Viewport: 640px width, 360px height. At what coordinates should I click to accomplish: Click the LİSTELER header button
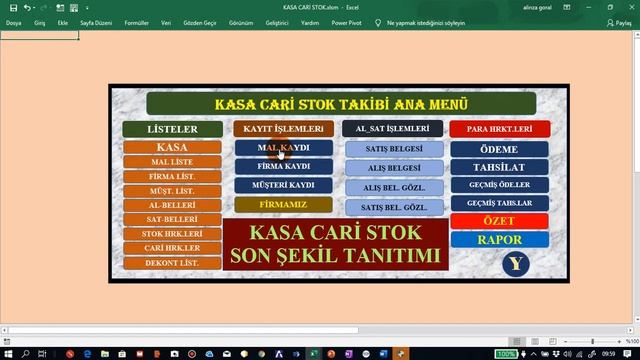(x=173, y=129)
